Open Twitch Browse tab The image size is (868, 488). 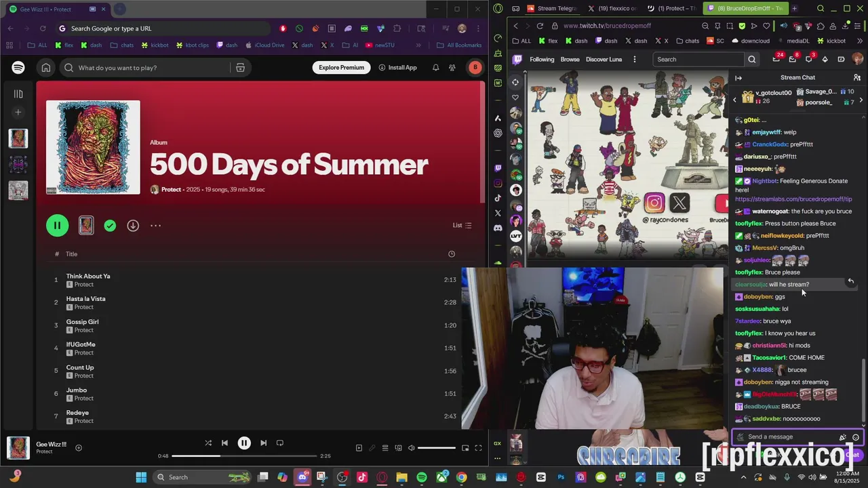click(570, 60)
